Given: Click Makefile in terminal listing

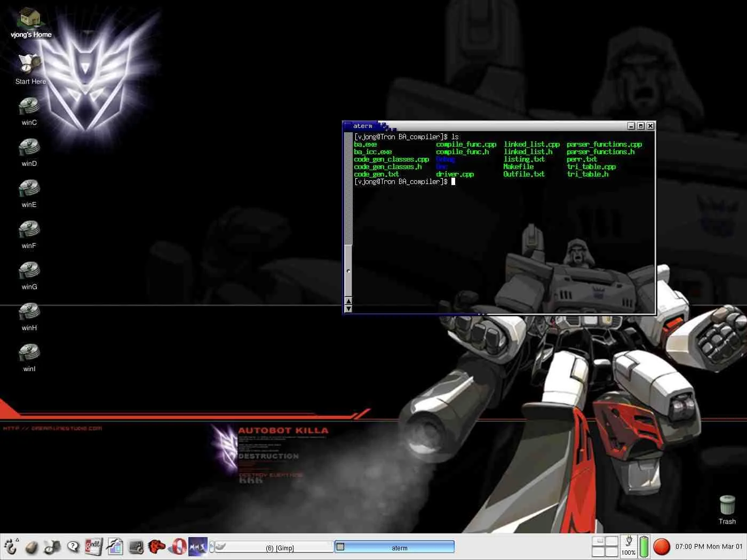Looking at the screenshot, I should tap(519, 167).
